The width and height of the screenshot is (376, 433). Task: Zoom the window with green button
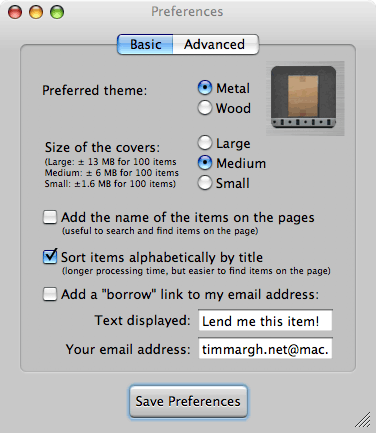click(57, 12)
